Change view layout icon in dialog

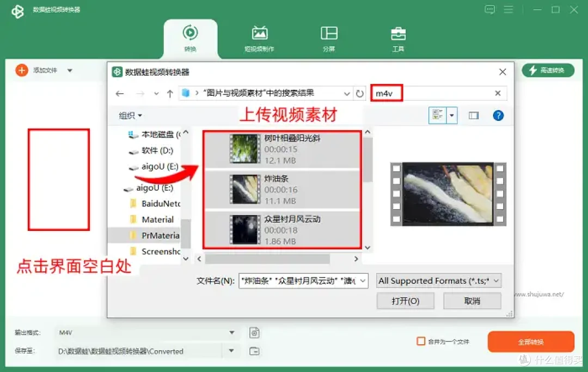click(x=437, y=115)
